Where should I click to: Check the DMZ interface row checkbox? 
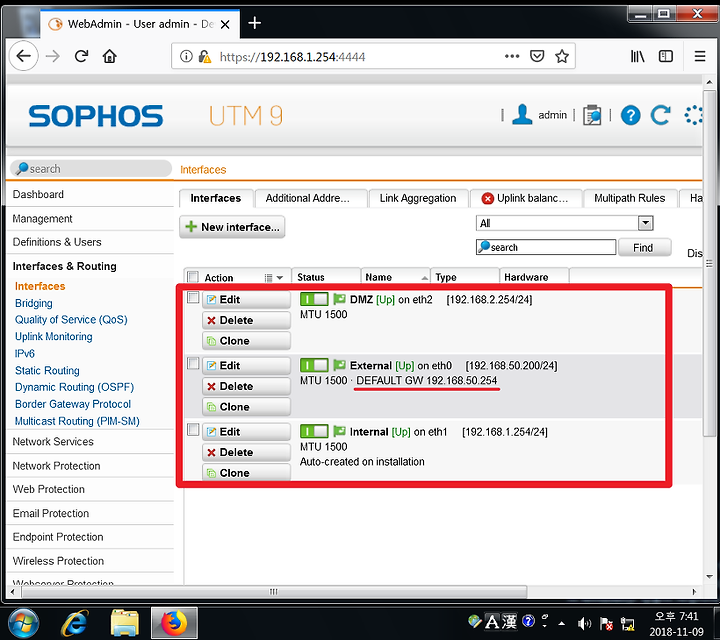(193, 298)
